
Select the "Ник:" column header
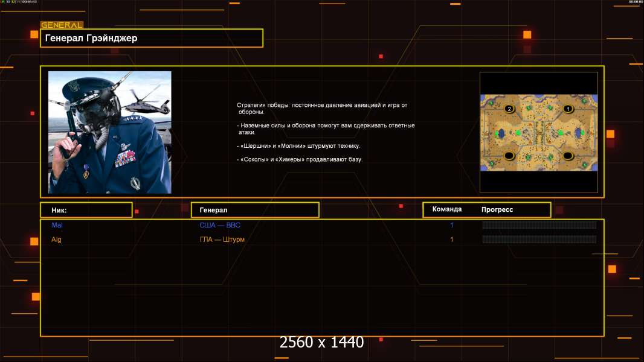[86, 210]
